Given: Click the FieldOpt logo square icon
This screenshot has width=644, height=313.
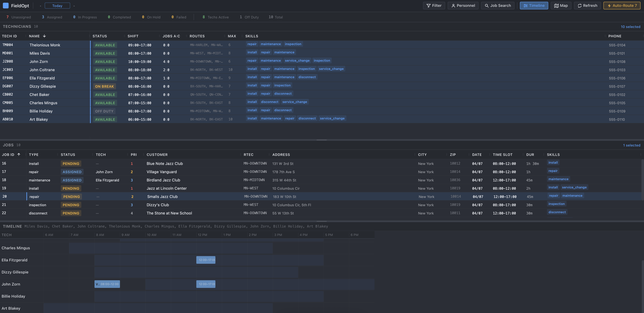Looking at the screenshot, I should point(6,6).
